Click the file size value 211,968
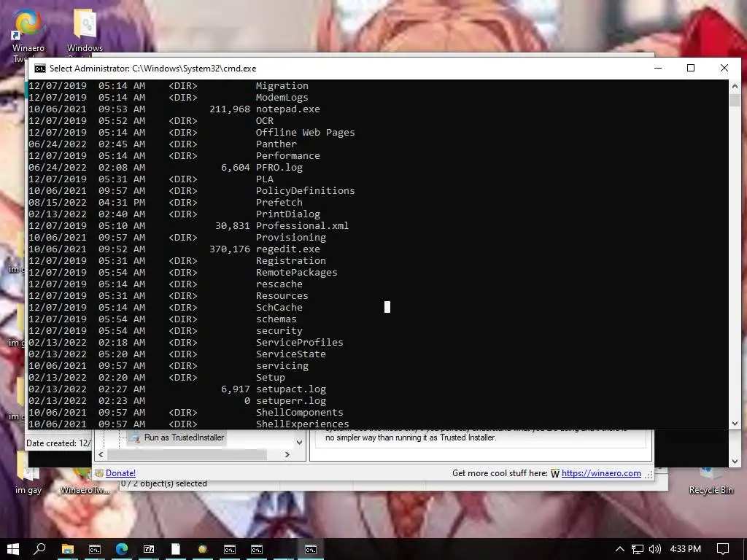Viewport: 747px width, 560px height. pyautogui.click(x=230, y=109)
